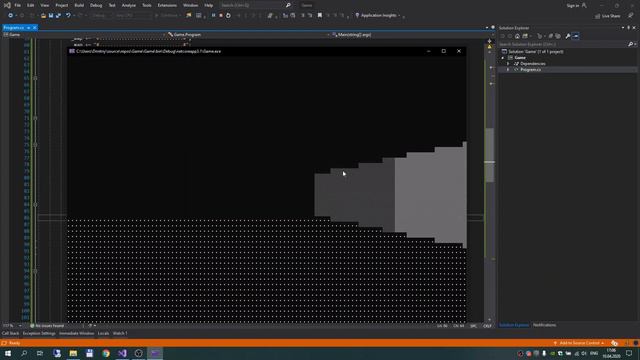Screen dimensions: 640x360
Task: Click the Live Share button
Action: pyautogui.click(x=607, y=16)
